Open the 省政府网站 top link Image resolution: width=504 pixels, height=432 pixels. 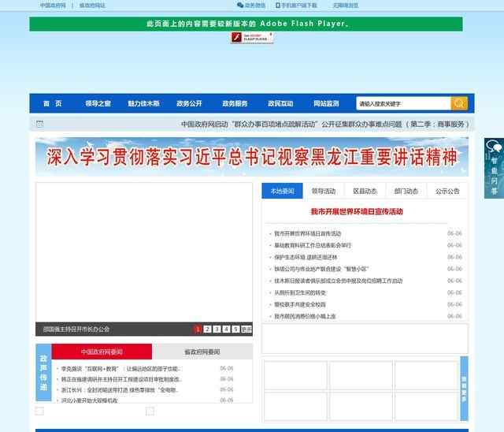(92, 6)
